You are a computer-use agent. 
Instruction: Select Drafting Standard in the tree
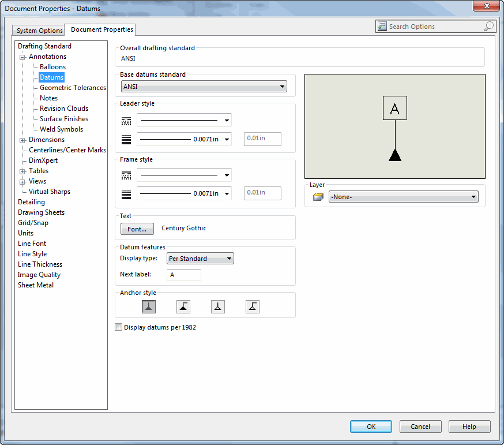[44, 46]
